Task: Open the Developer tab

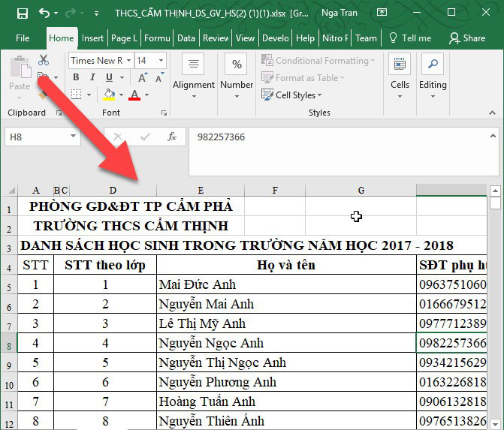Action: coord(276,38)
